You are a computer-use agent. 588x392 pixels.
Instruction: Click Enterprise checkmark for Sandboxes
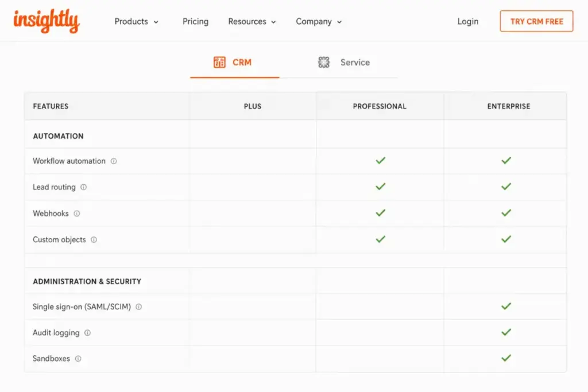coord(506,358)
